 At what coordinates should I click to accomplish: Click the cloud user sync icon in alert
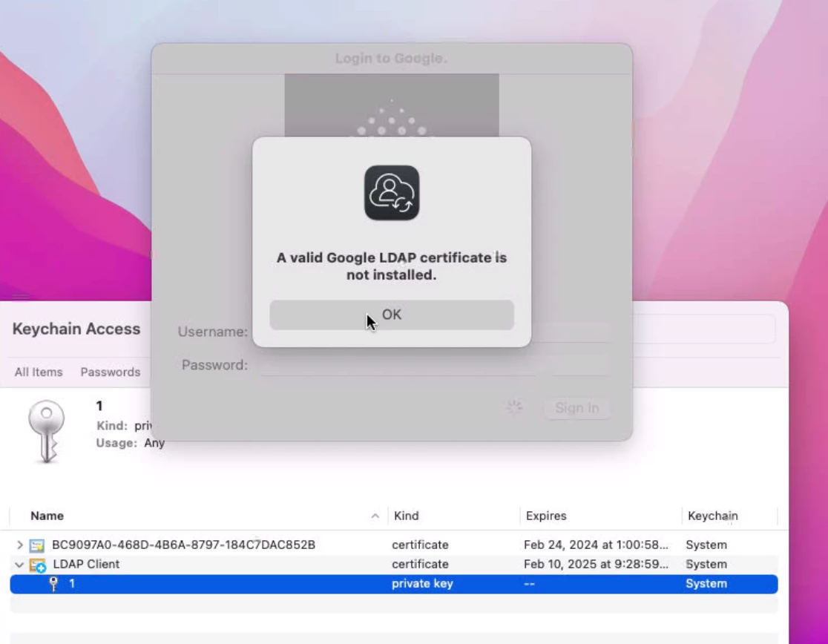(391, 193)
